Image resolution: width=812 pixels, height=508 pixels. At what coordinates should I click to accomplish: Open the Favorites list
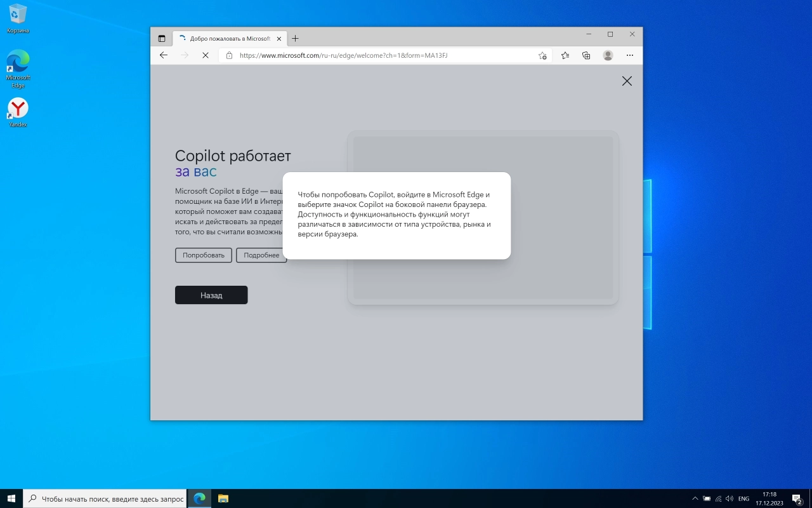point(565,55)
